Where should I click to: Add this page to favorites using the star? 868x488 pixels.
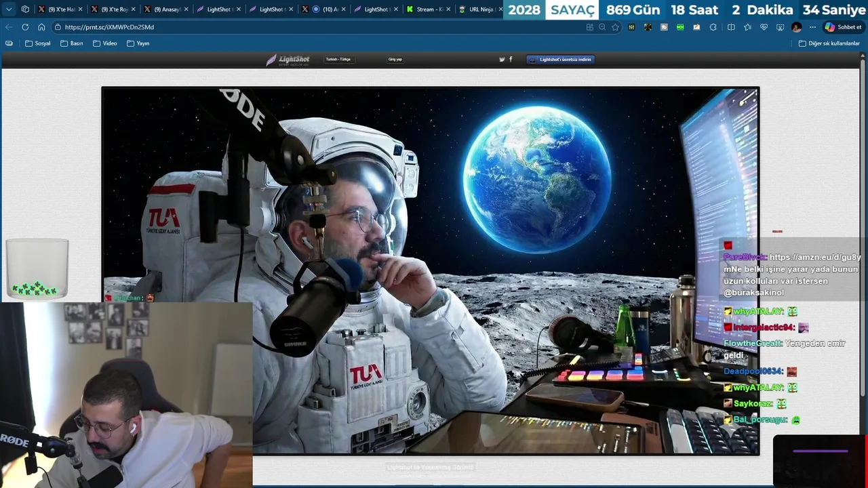point(615,27)
